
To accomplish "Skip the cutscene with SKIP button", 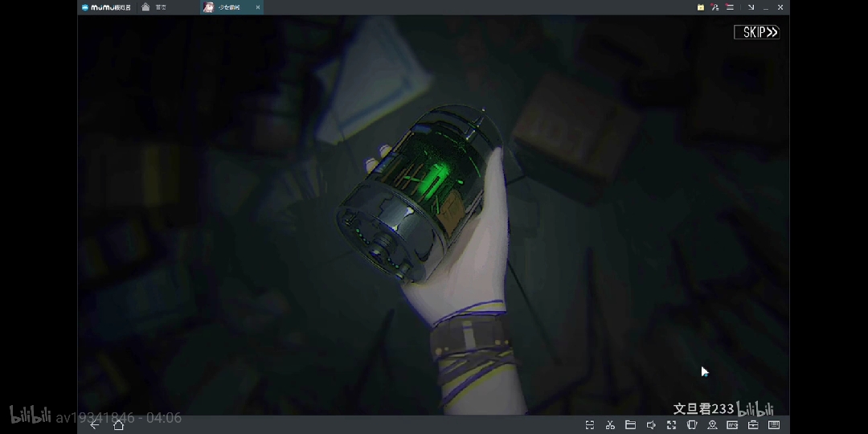I will point(757,32).
